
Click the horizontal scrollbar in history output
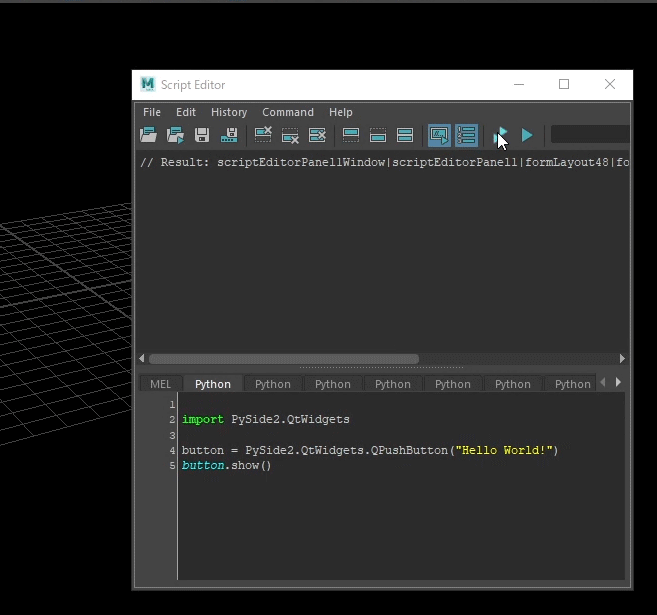(x=284, y=359)
